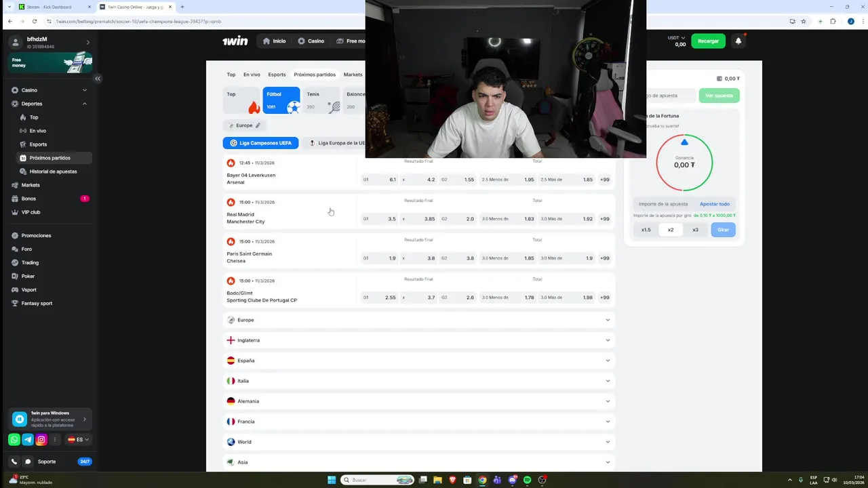Open the Instagram icon in the sidebar

[x=41, y=439]
